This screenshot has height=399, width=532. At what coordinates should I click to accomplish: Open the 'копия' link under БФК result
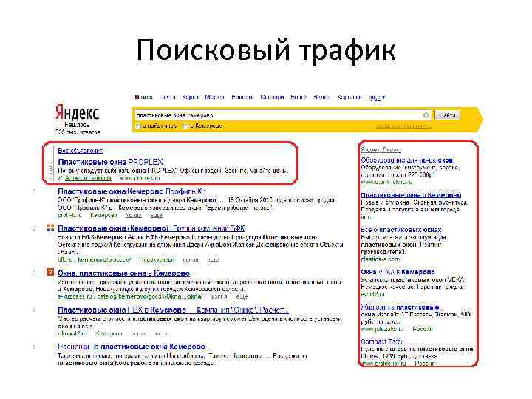coord(191,260)
